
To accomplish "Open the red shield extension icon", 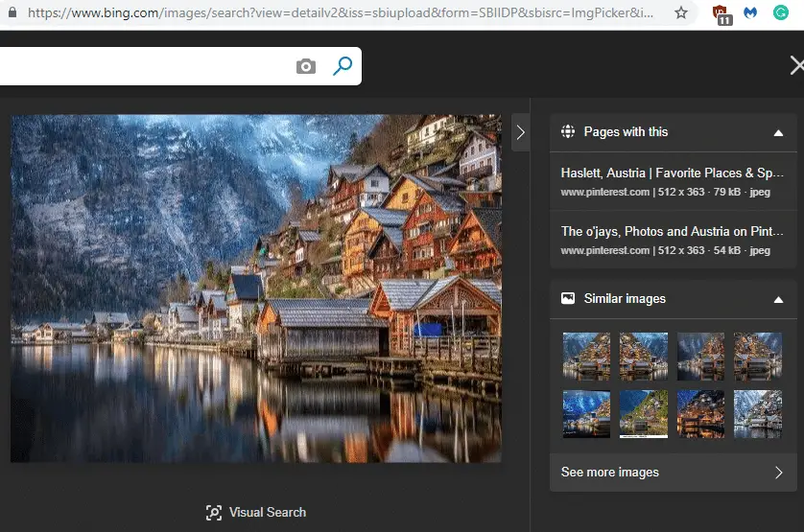I will 721,14.
